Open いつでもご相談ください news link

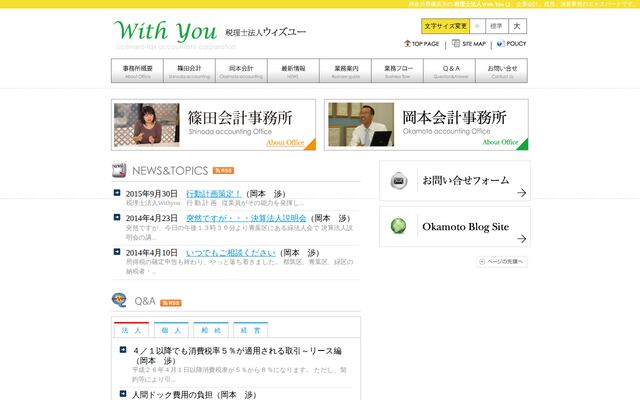[x=231, y=253]
